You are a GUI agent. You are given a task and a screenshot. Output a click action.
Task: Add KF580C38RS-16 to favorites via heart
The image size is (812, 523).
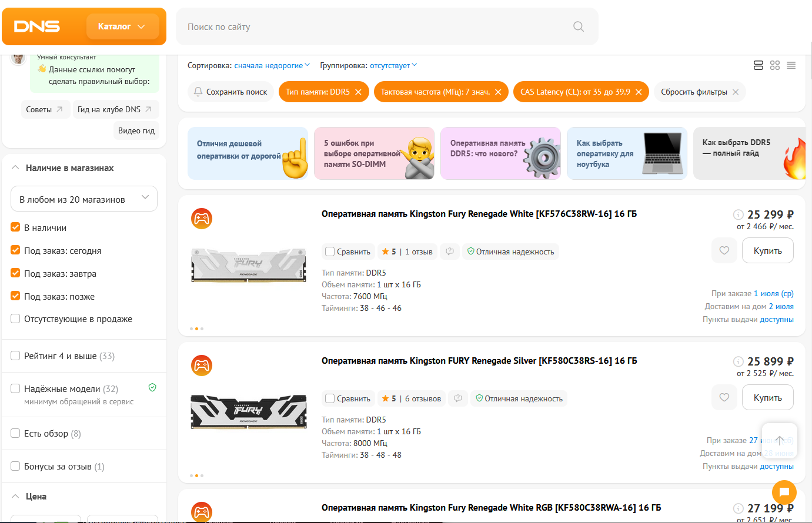[x=724, y=397]
